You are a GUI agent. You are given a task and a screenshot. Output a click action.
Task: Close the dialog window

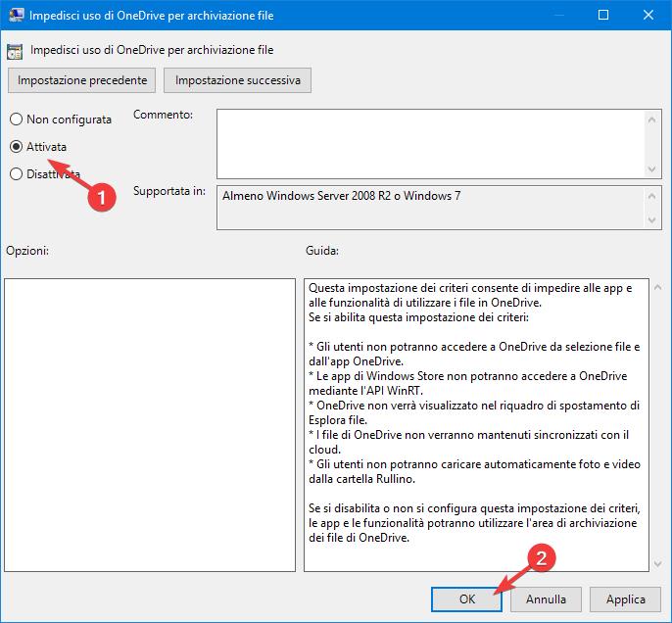click(x=648, y=15)
